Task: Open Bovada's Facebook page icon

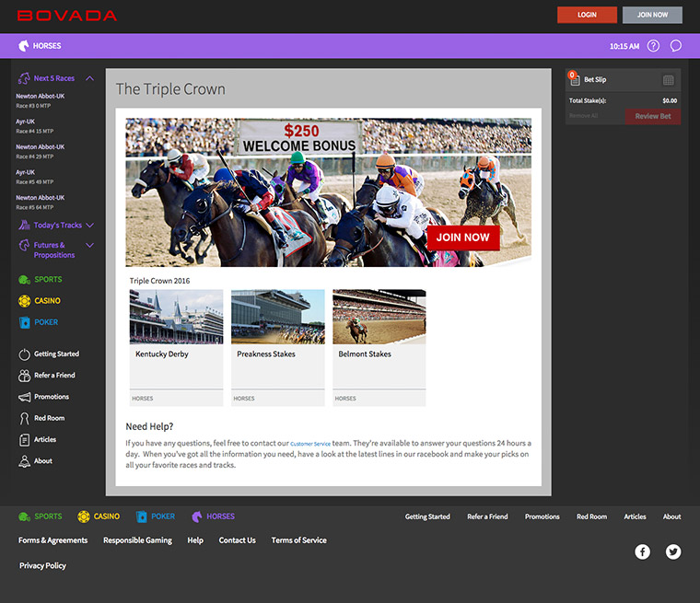Action: click(643, 551)
